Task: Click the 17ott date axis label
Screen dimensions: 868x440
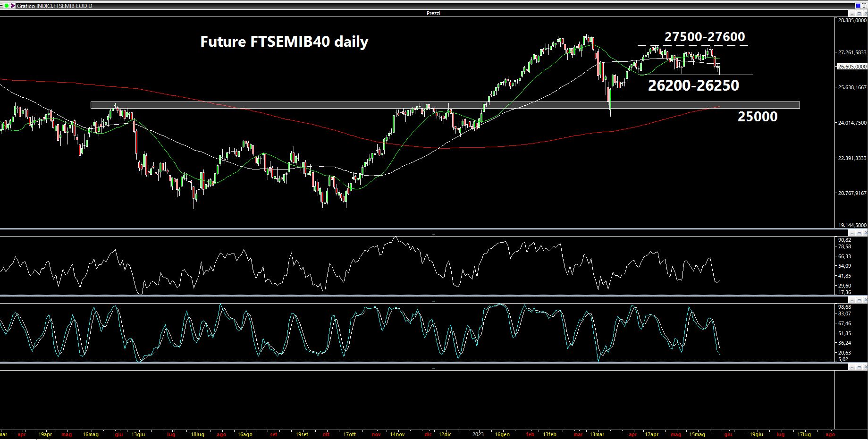Action: coord(350,434)
